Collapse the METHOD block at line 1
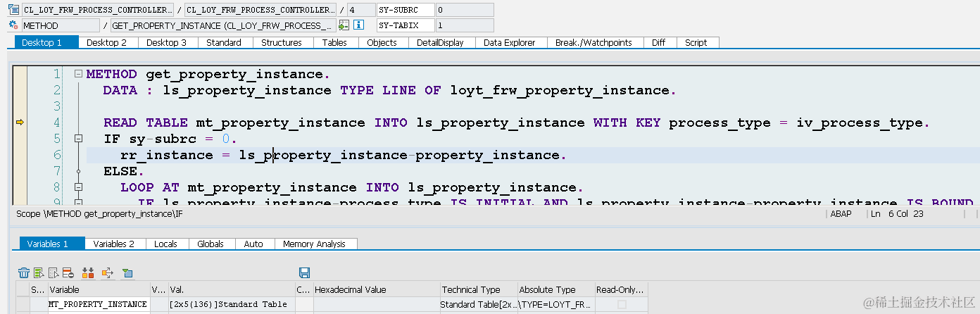Viewport: 980px width, 314px height. point(78,74)
